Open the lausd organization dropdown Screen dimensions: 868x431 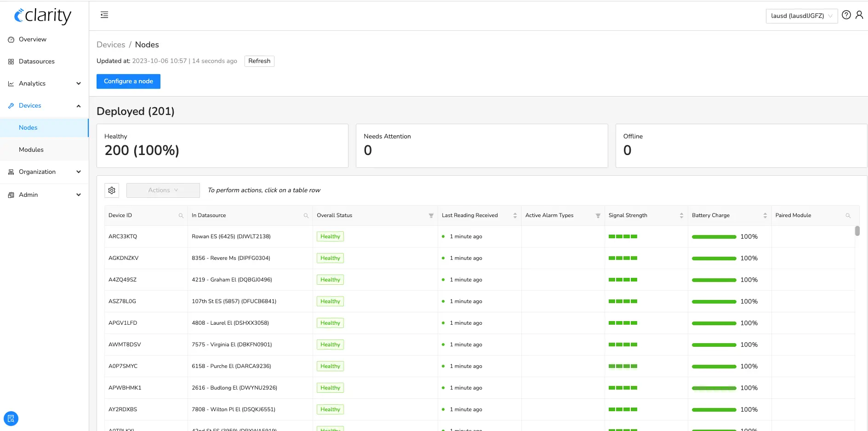pos(801,16)
